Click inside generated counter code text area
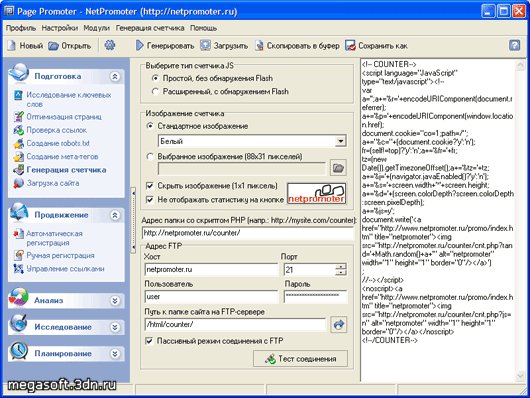 438,220
